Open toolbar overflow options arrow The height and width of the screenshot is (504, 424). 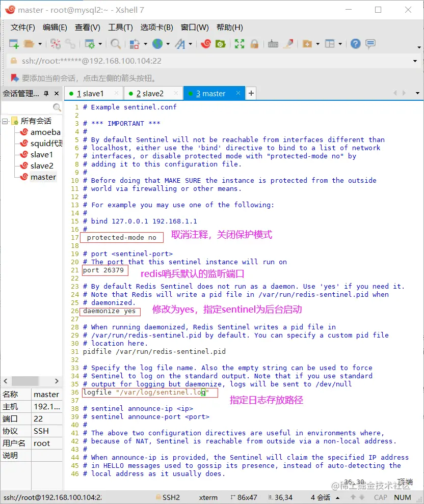(x=419, y=47)
